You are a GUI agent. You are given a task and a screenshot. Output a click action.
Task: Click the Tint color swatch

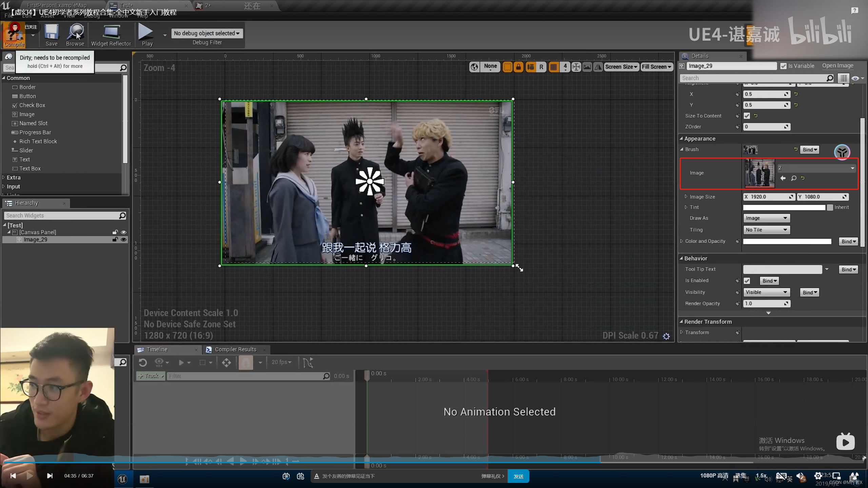click(x=784, y=208)
